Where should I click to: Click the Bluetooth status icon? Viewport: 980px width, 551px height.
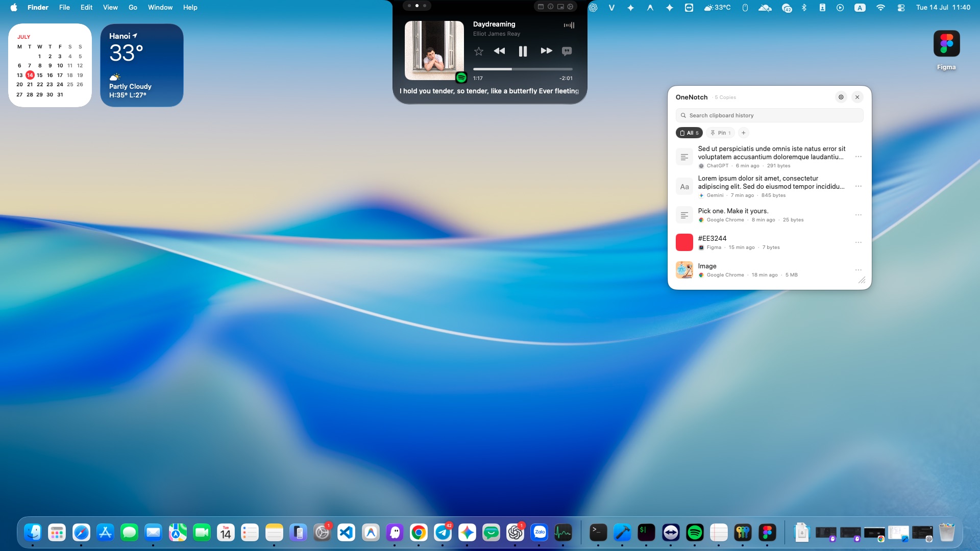pyautogui.click(x=804, y=7)
